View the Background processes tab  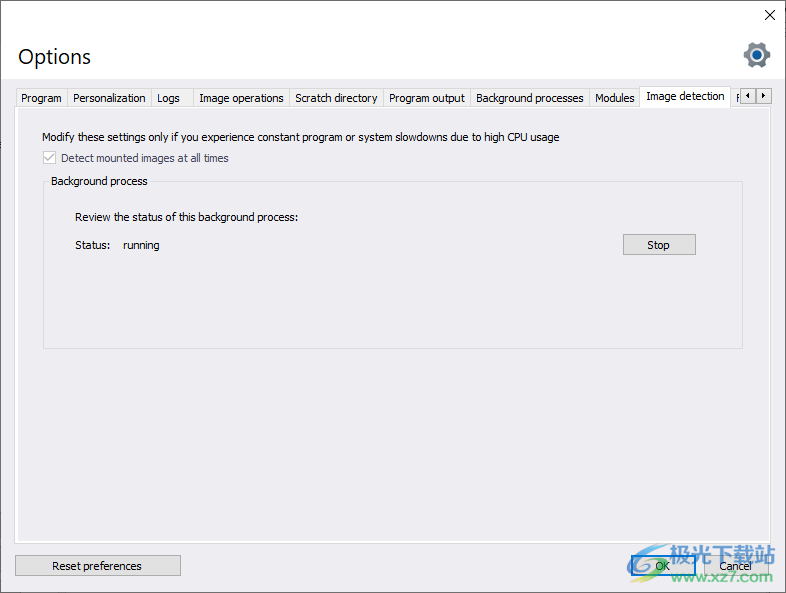[x=529, y=98]
